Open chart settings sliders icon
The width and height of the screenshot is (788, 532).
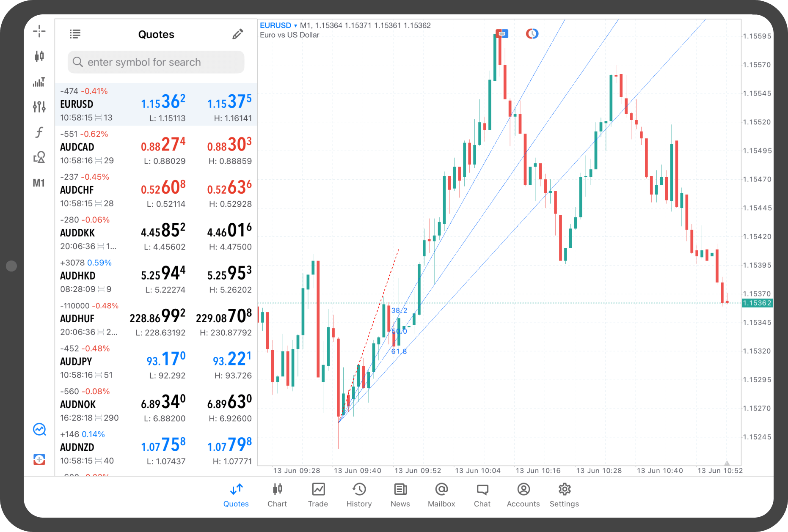(39, 107)
